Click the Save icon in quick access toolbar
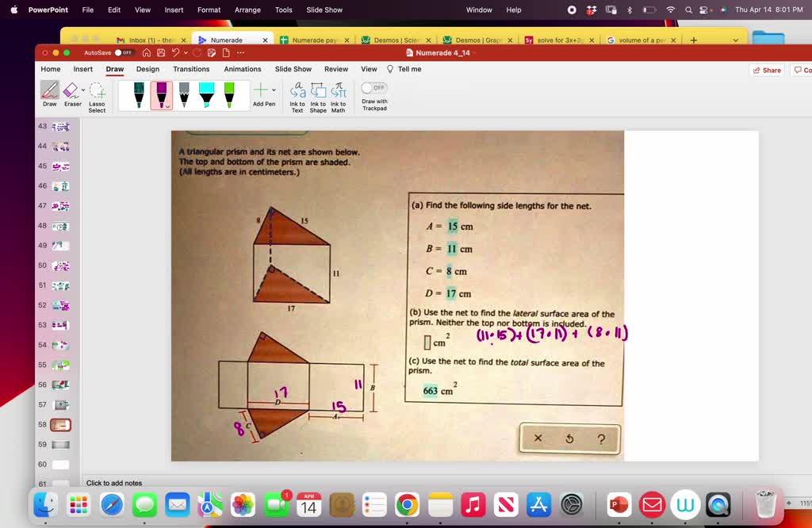Viewport: 812px width, 528px height. coord(160,53)
